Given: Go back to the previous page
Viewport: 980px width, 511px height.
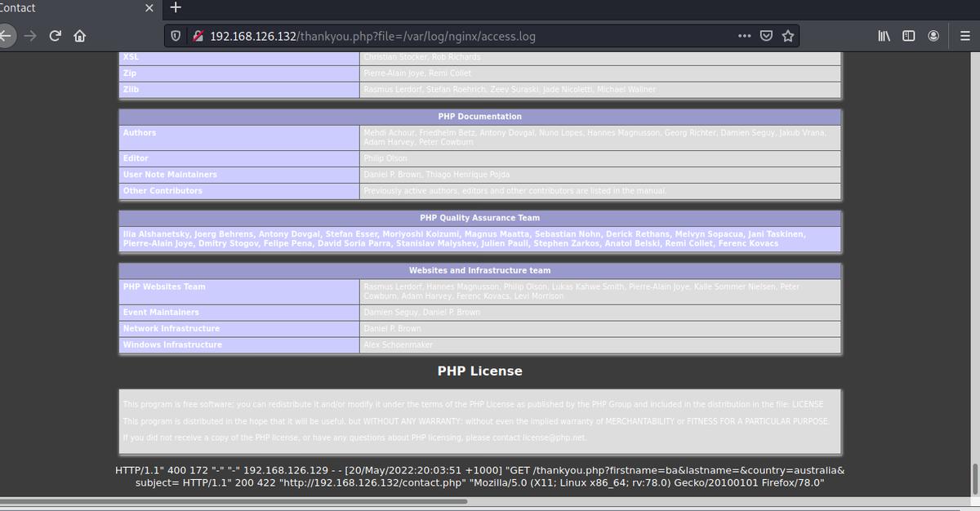Looking at the screenshot, I should pos(7,36).
